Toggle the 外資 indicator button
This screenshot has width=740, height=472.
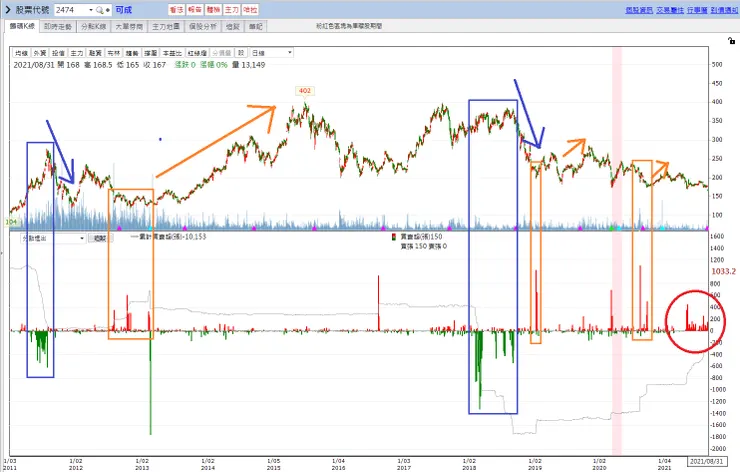coord(40,53)
